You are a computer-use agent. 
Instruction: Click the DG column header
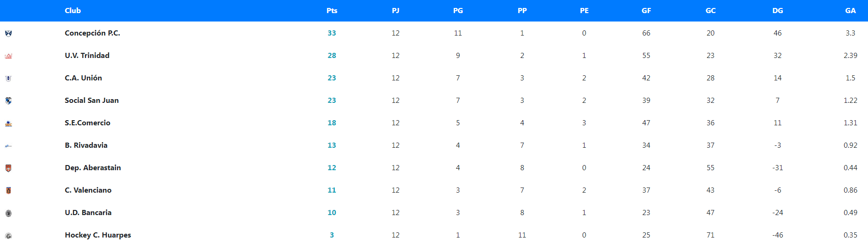coord(778,11)
